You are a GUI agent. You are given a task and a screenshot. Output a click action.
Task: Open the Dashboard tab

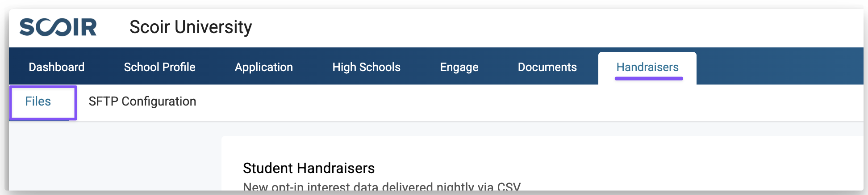[56, 67]
